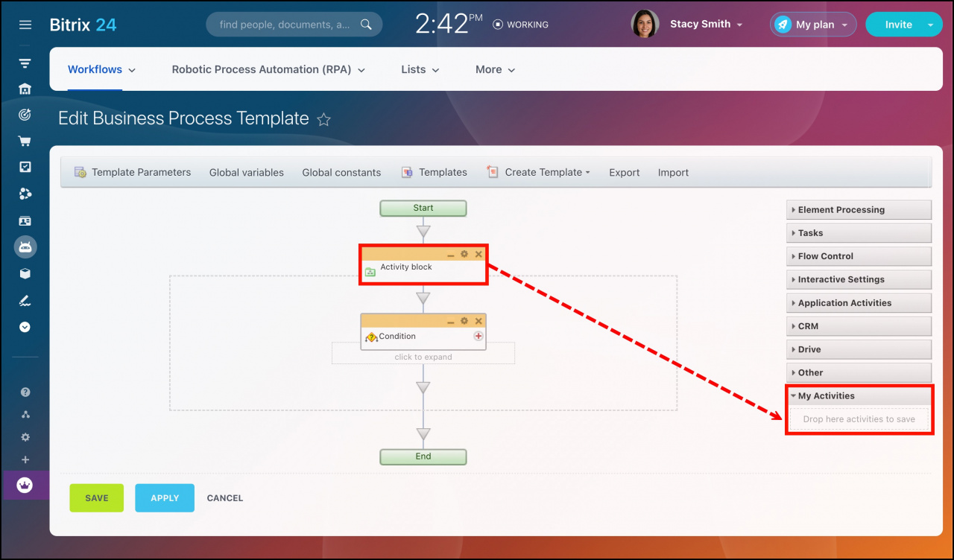Expand the Interactive Settings section
954x560 pixels.
(x=859, y=280)
